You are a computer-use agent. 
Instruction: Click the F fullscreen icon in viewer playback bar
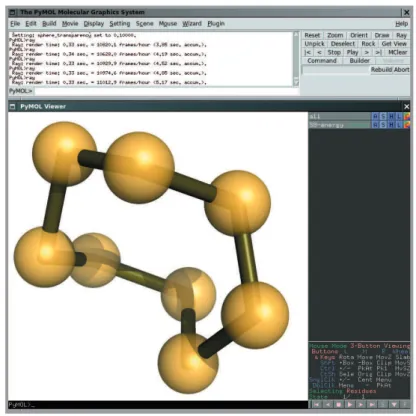coord(405,405)
